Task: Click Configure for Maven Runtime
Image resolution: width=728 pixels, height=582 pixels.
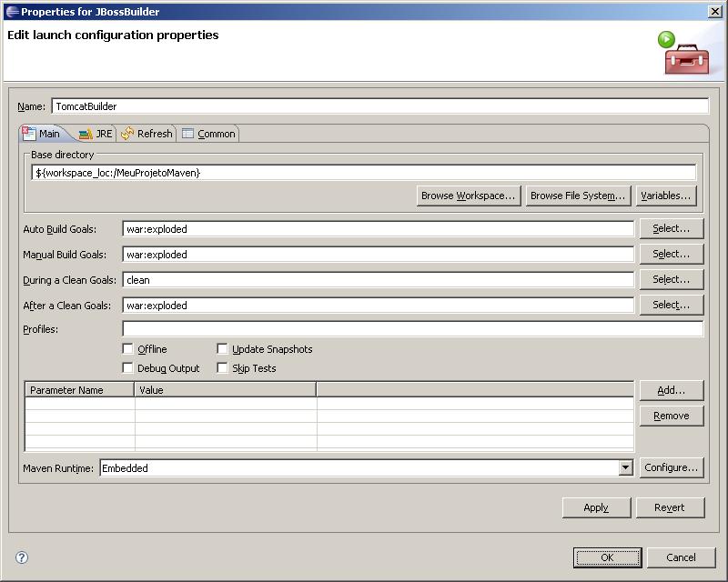Action: pyautogui.click(x=672, y=467)
